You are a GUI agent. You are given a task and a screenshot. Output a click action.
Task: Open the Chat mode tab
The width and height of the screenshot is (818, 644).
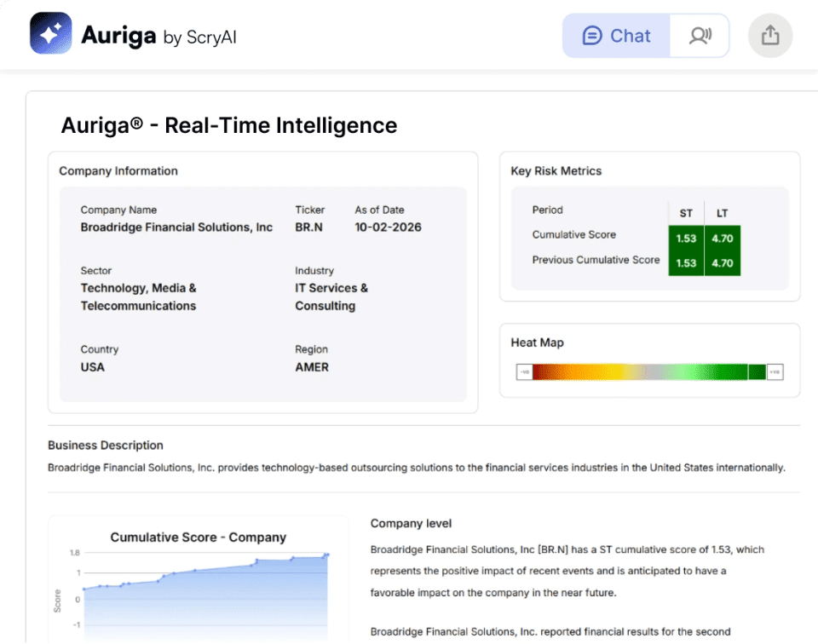coord(616,36)
